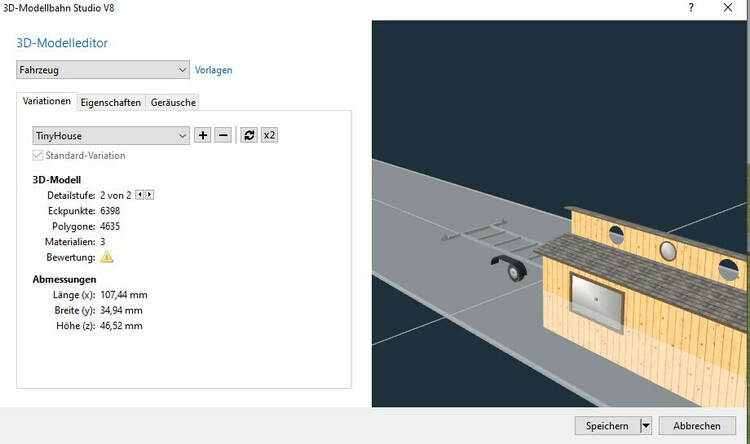Viewport: 750px width, 444px height.
Task: Click the Materialien value 3
Action: [102, 242]
